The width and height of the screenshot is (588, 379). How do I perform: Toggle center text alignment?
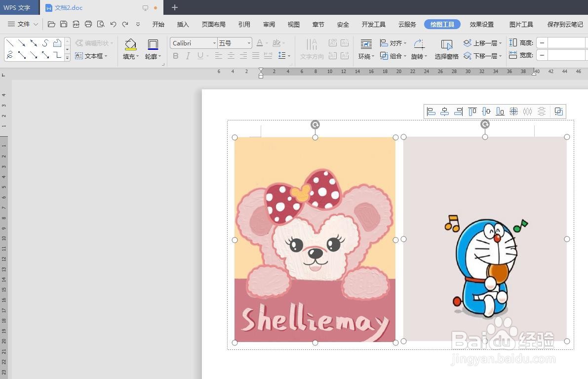231,56
